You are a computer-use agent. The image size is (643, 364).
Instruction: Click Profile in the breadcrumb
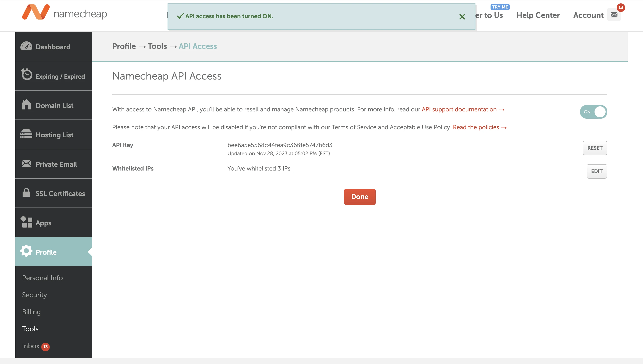click(x=124, y=46)
